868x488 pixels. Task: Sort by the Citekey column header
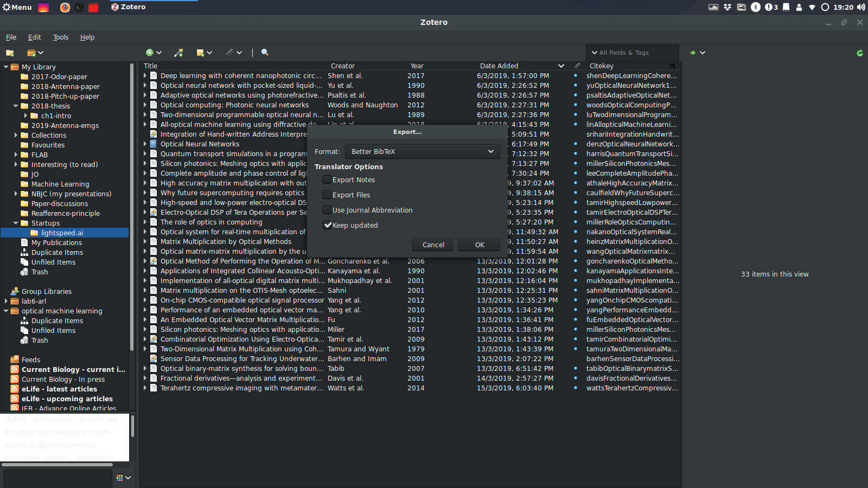pyautogui.click(x=627, y=66)
